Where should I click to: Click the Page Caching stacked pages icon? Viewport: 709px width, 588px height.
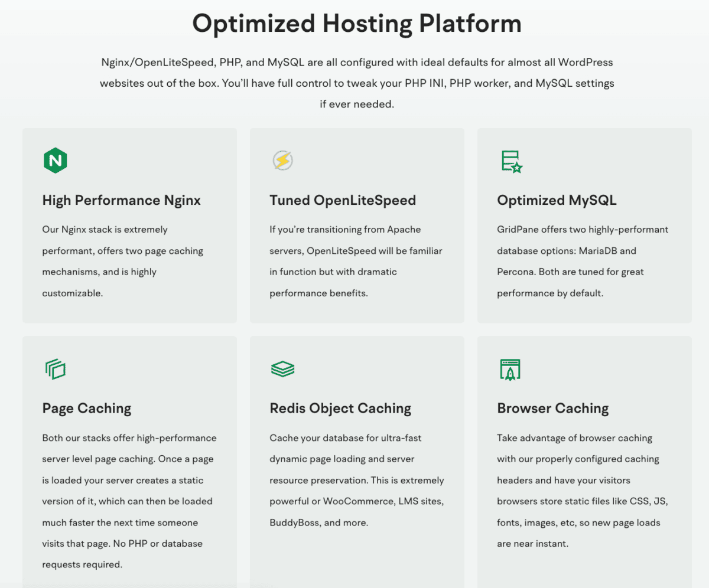[55, 369]
